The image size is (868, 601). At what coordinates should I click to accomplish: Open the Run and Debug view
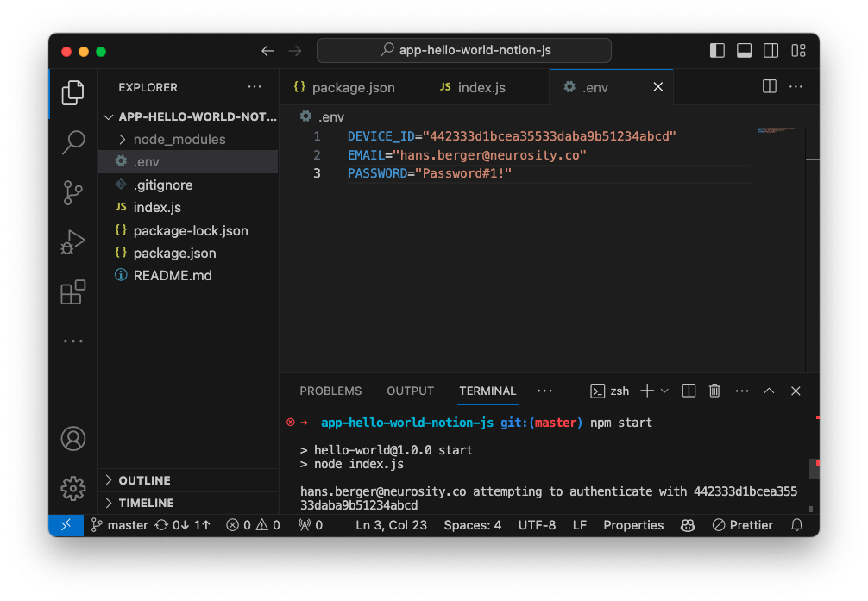pos(73,242)
